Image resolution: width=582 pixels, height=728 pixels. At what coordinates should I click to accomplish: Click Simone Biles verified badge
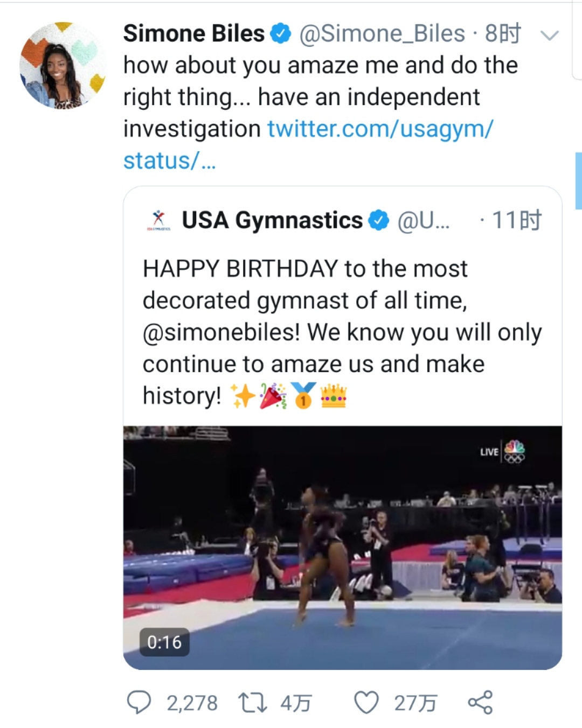click(x=280, y=33)
